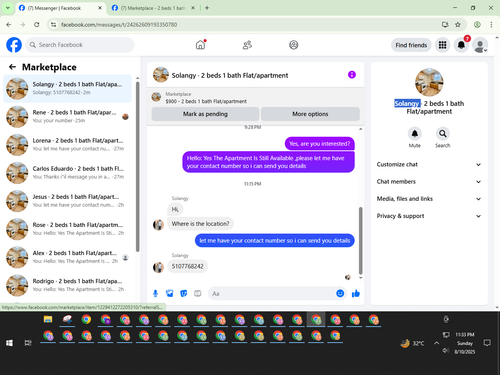Viewport: 500px width, 375px height.
Task: Click the Search Facebook field
Action: [80, 45]
